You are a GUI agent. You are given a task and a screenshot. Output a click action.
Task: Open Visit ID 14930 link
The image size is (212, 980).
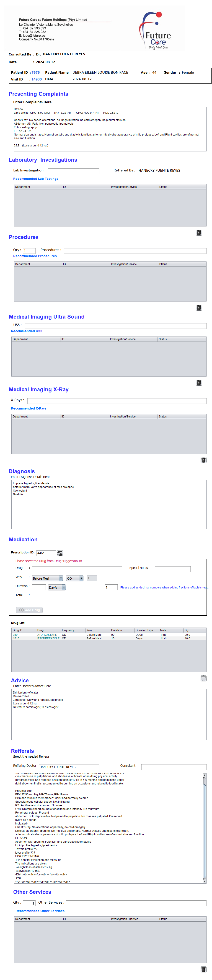(x=37, y=79)
